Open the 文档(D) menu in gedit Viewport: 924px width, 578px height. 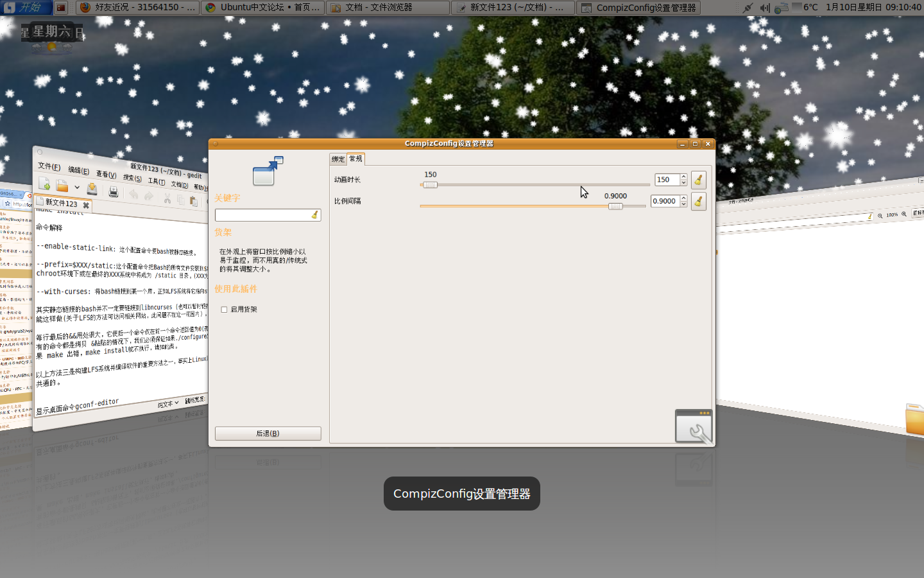pyautogui.click(x=180, y=184)
